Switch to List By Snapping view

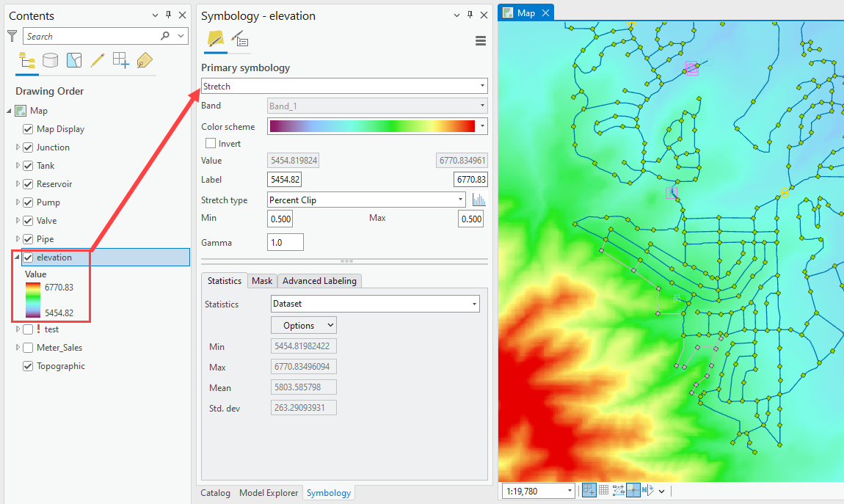(x=121, y=60)
